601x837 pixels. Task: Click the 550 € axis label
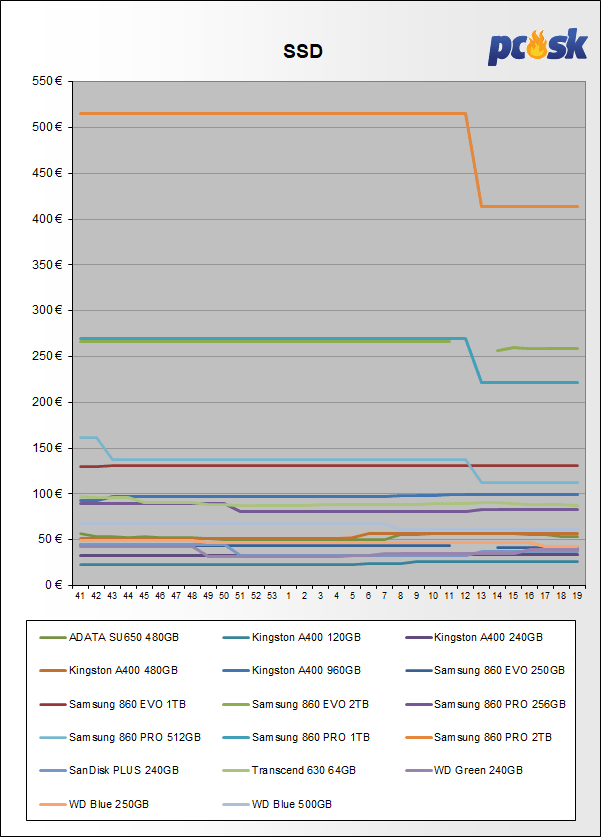point(47,81)
